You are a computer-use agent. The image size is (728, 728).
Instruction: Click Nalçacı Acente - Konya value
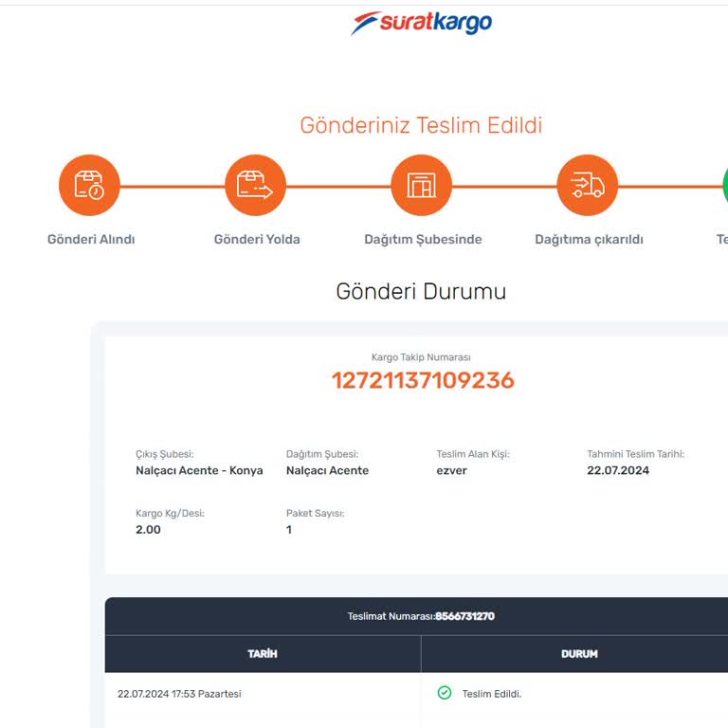(x=199, y=470)
